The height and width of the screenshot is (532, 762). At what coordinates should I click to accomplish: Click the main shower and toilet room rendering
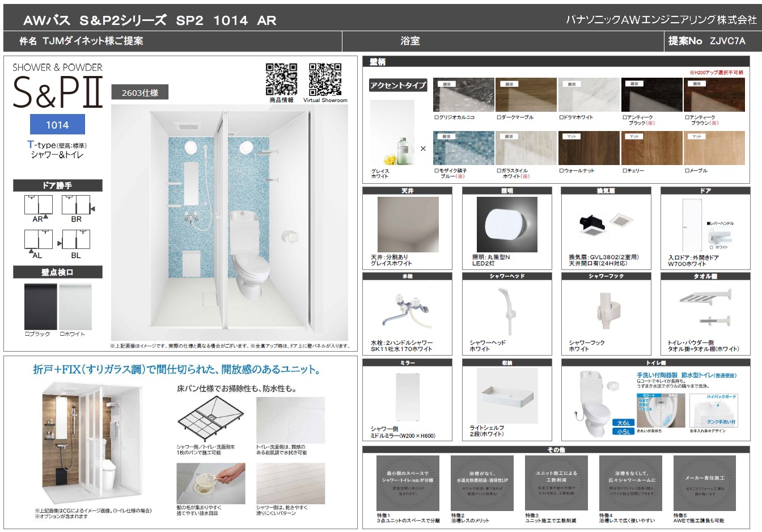point(229,222)
